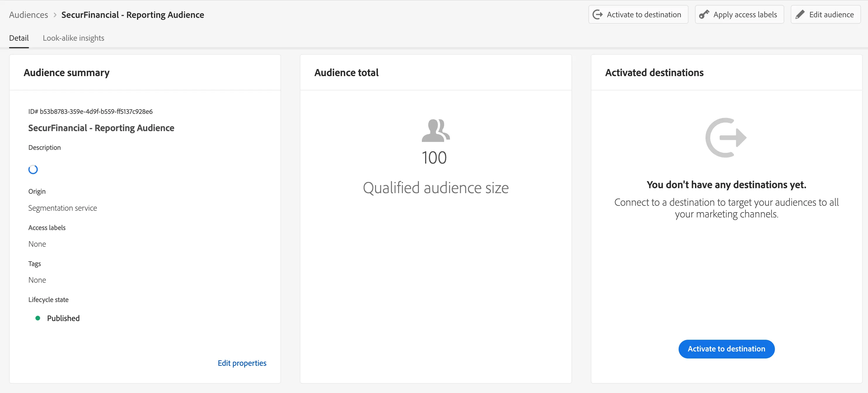Image resolution: width=868 pixels, height=393 pixels.
Task: Open the Detail tab
Action: [19, 38]
